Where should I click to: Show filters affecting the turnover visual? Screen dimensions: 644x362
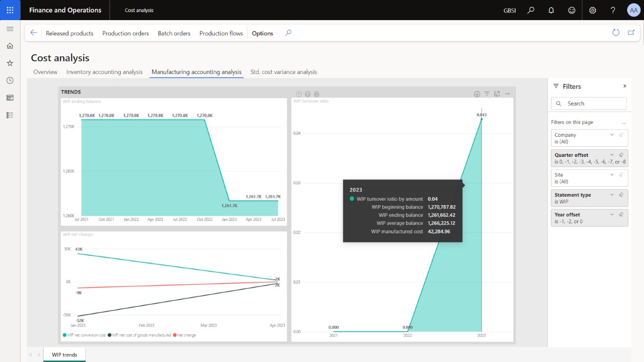pyautogui.click(x=487, y=94)
